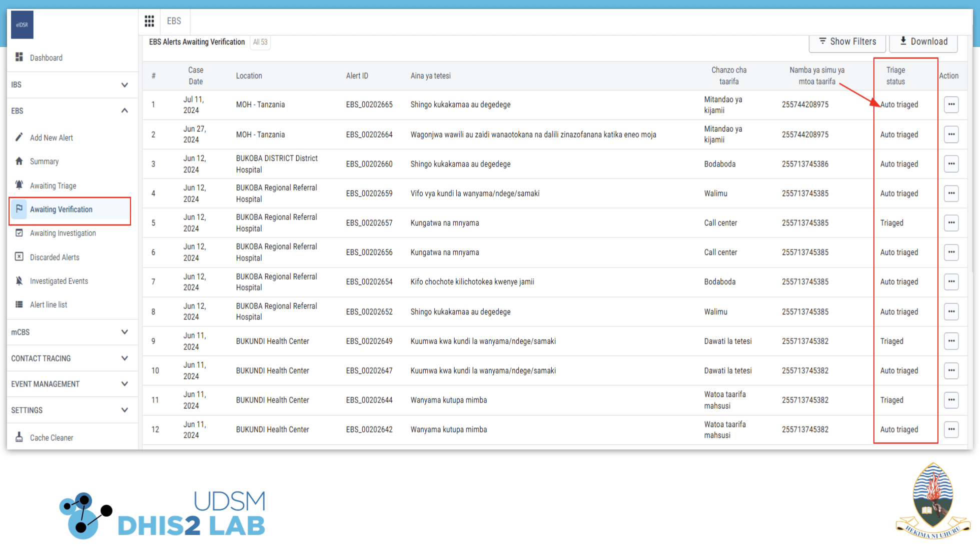Click the Discarded Alerts icon
980x550 pixels.
click(19, 256)
